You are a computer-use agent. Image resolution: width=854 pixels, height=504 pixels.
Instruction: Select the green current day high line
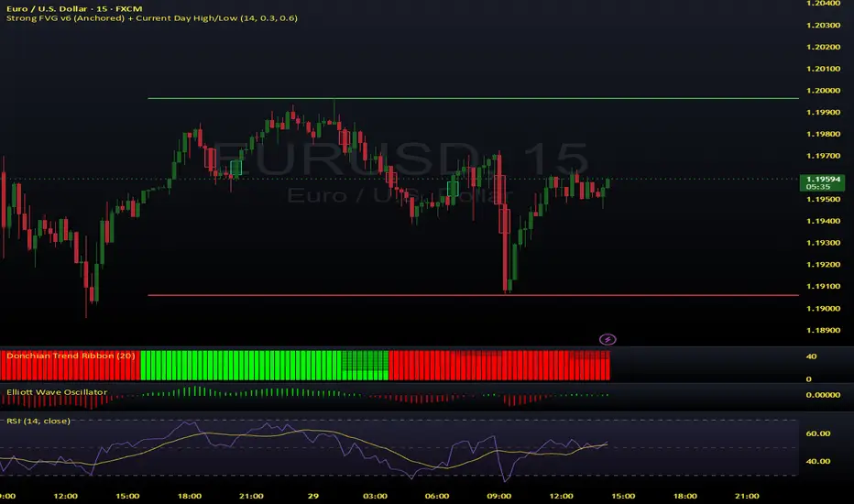(x=473, y=99)
